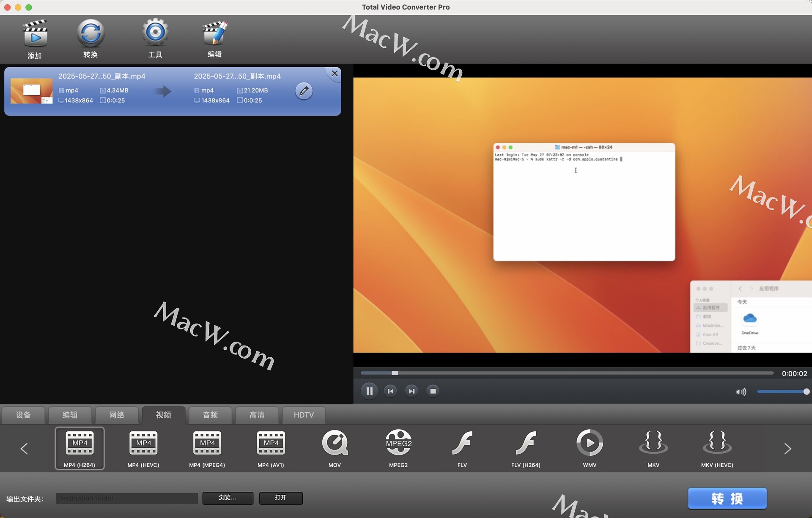
Task: Skip to next frame in player
Action: pos(411,391)
